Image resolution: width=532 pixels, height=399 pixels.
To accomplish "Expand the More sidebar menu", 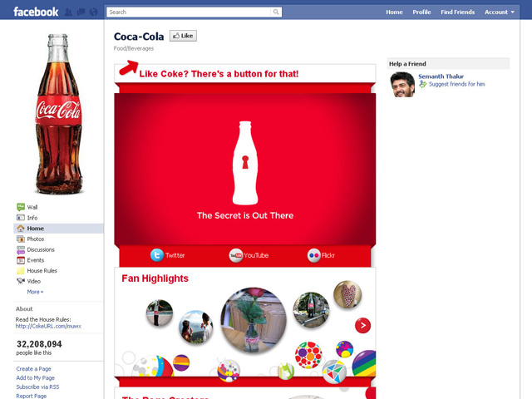I will 35,292.
